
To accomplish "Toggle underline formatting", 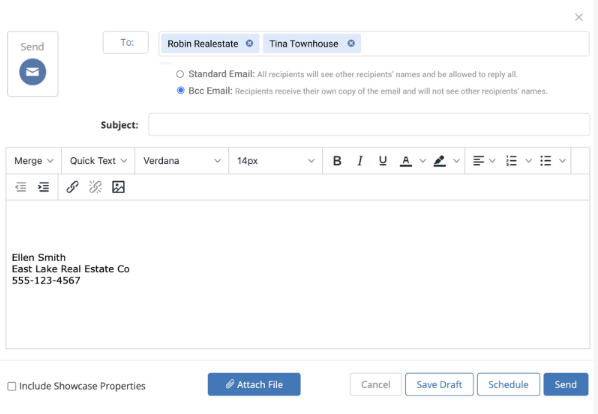I will click(x=383, y=161).
